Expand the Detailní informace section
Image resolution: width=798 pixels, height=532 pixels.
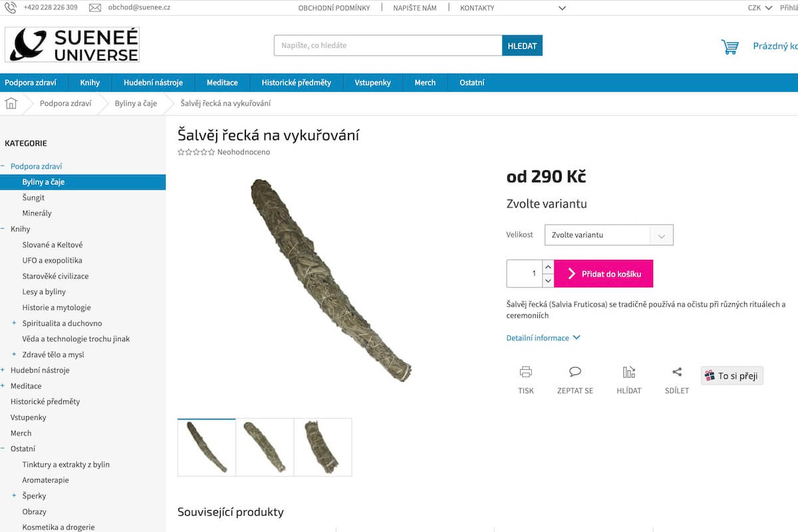543,338
